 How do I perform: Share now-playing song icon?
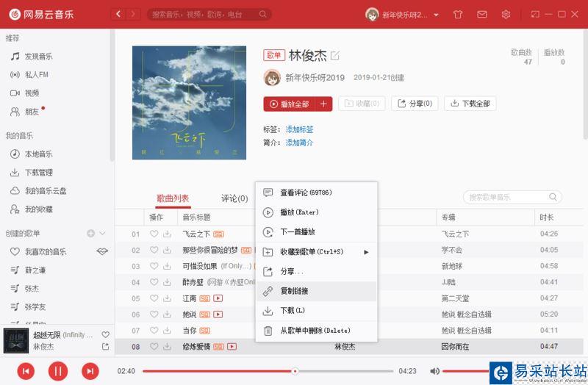coord(105,347)
